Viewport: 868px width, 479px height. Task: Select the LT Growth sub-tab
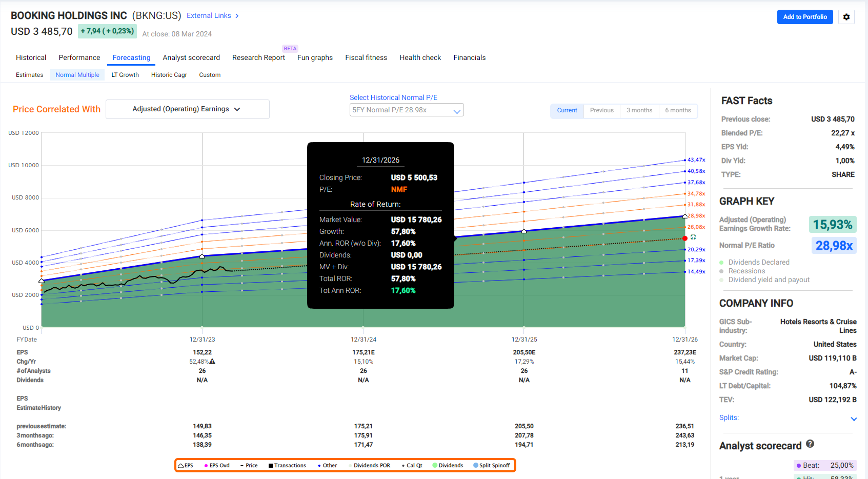pos(125,75)
